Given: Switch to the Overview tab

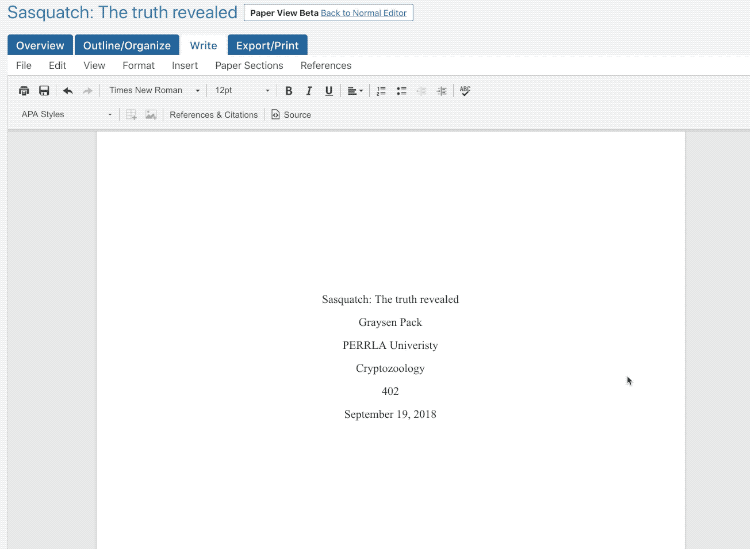Looking at the screenshot, I should coord(40,45).
